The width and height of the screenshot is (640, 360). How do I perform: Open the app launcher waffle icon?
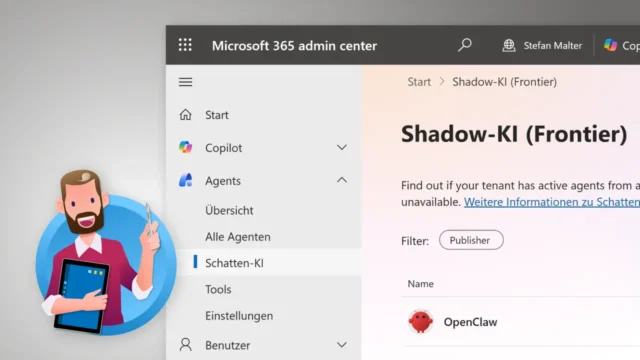coord(185,45)
